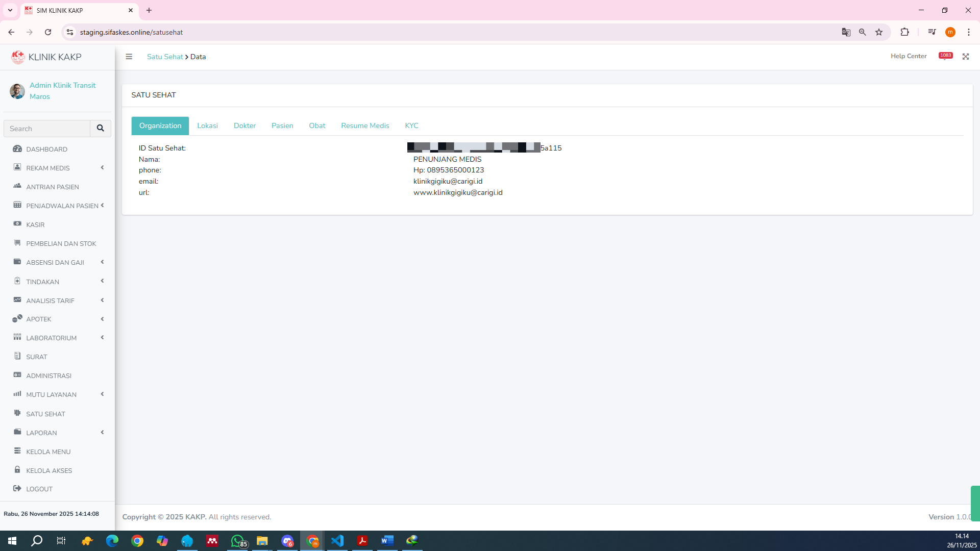The image size is (980, 551).
Task: Open Kelola Akses with lock icon
Action: pyautogui.click(x=49, y=470)
